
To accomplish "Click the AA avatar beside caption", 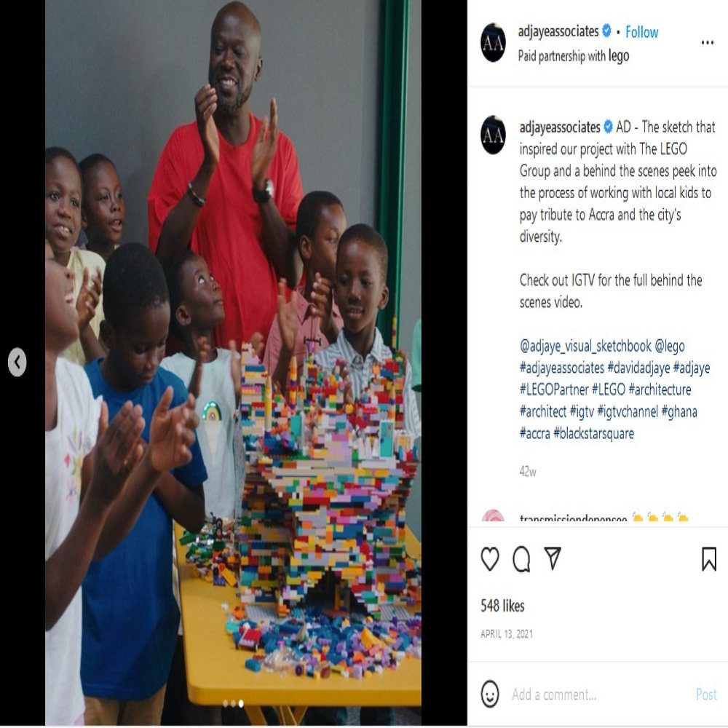I will pos(493,135).
